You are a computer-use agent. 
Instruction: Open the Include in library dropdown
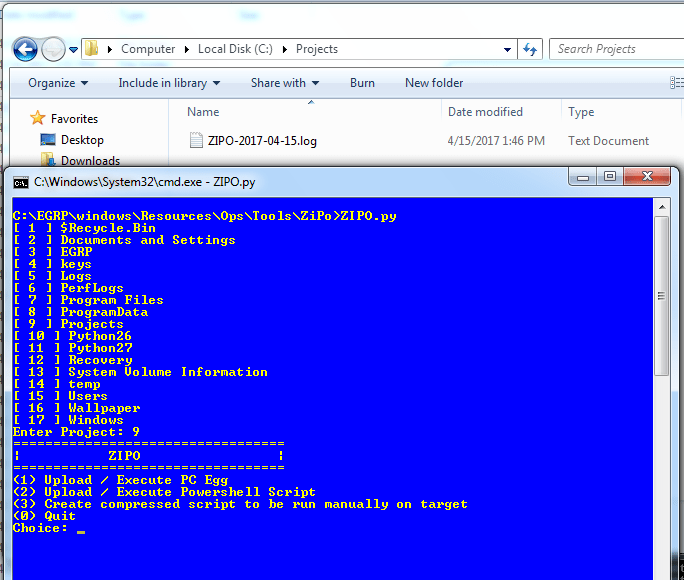click(169, 83)
